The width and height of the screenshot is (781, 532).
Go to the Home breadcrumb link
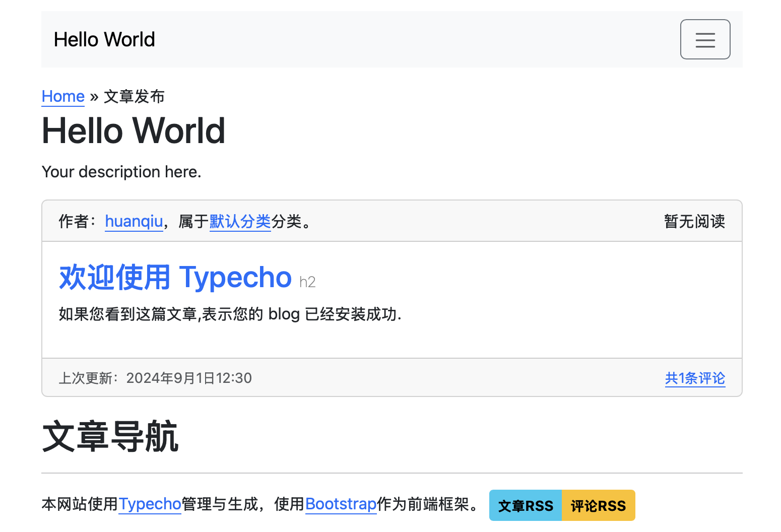point(63,96)
